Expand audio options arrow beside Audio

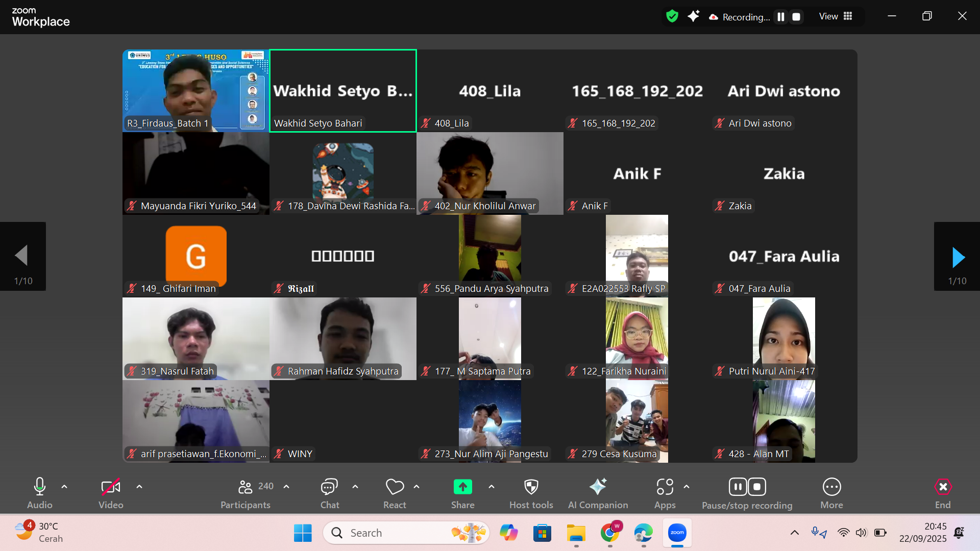click(64, 487)
